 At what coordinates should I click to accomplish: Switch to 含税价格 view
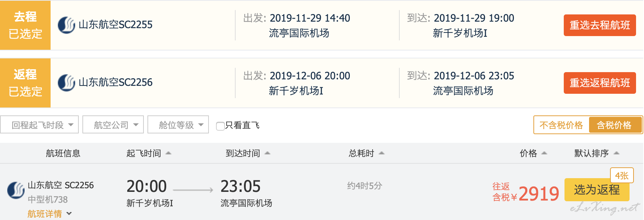614,125
